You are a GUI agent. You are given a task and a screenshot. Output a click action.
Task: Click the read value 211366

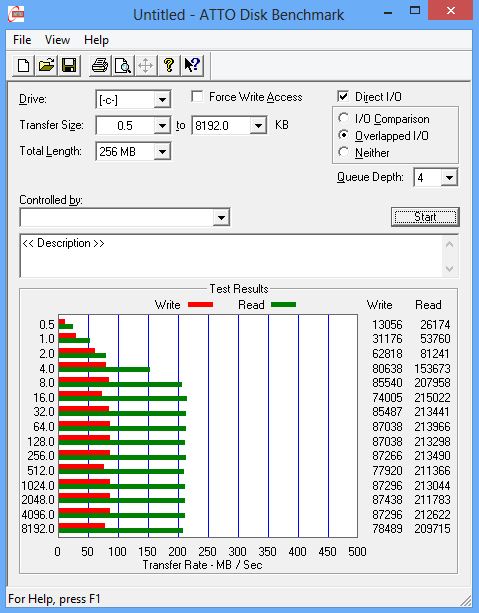coord(432,470)
